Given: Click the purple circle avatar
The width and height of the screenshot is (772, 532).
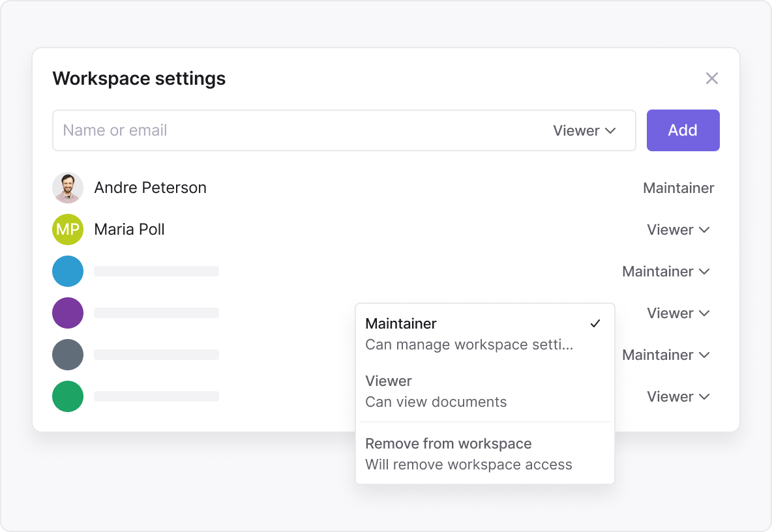Looking at the screenshot, I should click(68, 313).
